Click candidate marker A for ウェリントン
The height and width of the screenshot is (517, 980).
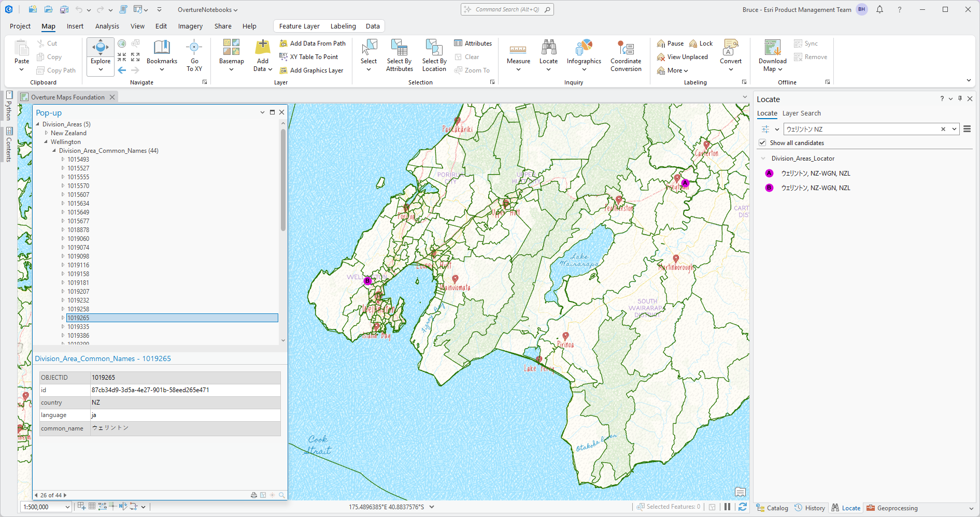click(x=769, y=174)
